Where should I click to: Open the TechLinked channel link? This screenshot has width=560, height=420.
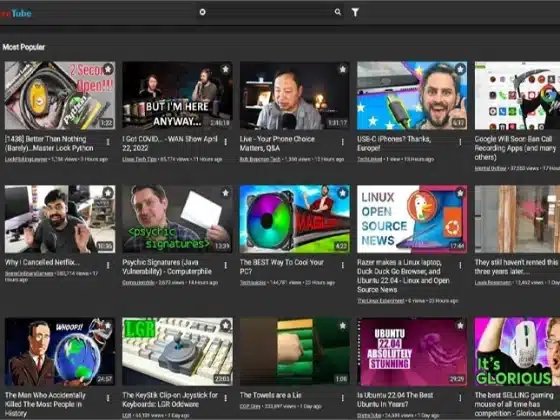point(370,159)
